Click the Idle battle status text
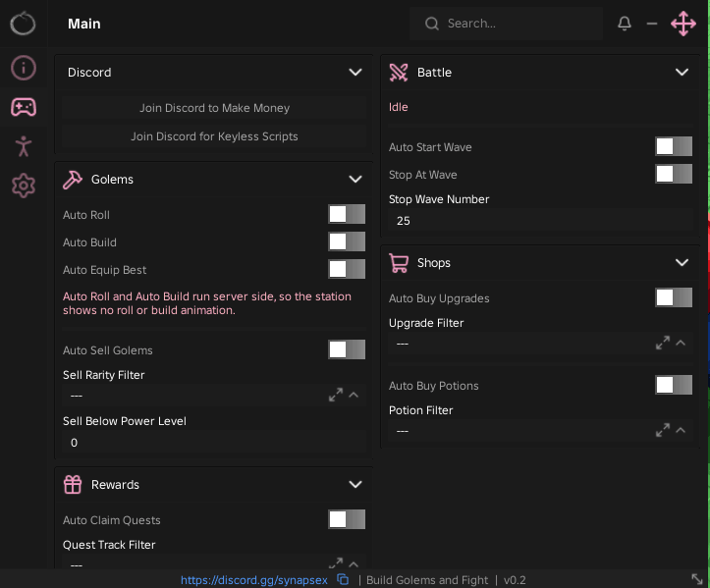Screen dimensions: 710x588 coord(399,107)
